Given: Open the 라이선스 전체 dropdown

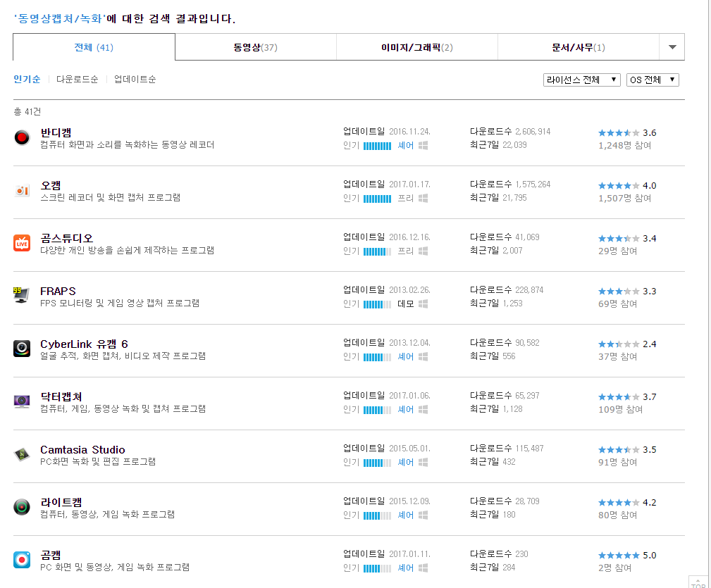Looking at the screenshot, I should (x=582, y=80).
